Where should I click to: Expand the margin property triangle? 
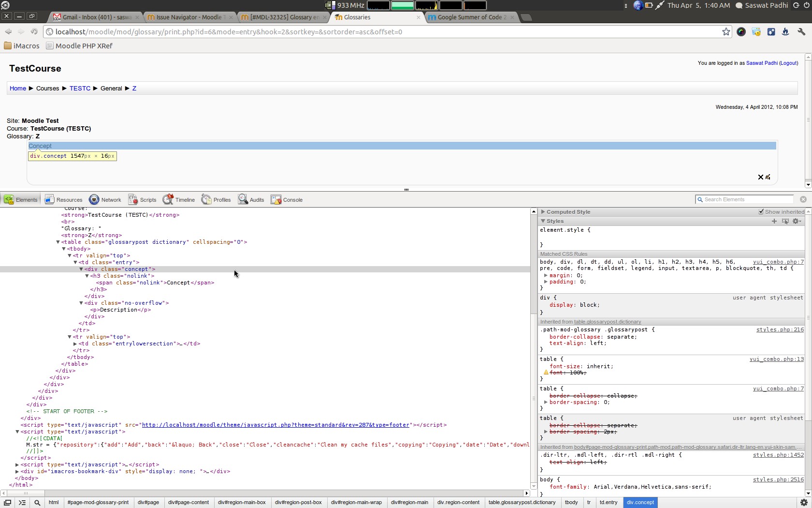click(546, 275)
